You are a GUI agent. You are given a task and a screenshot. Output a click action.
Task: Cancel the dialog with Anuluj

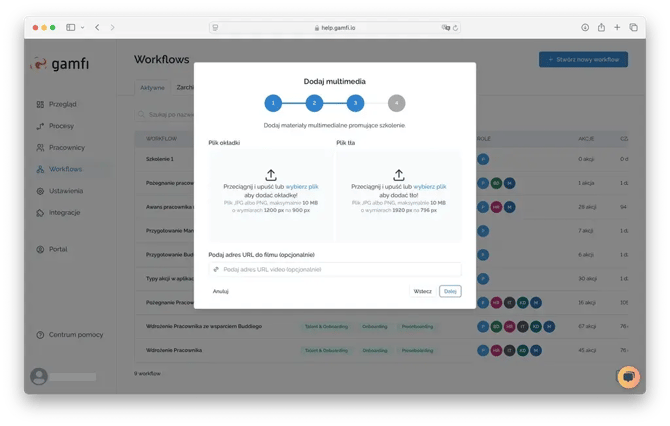pos(220,291)
